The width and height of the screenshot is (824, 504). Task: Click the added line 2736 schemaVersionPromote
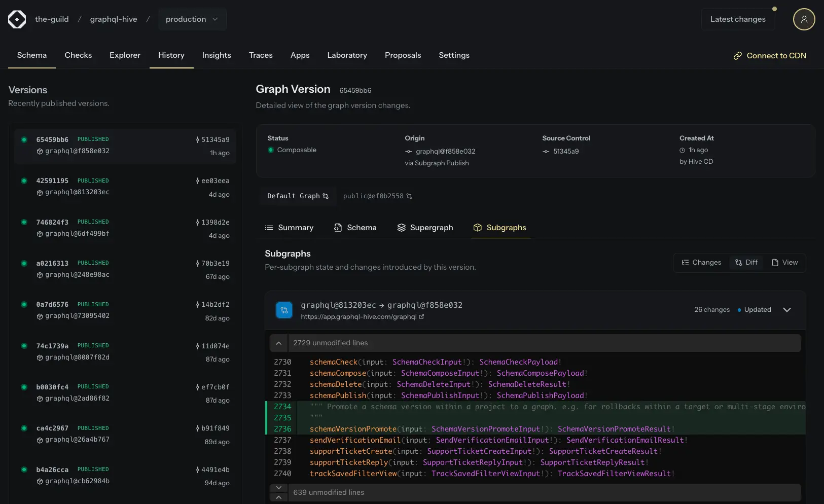535,429
